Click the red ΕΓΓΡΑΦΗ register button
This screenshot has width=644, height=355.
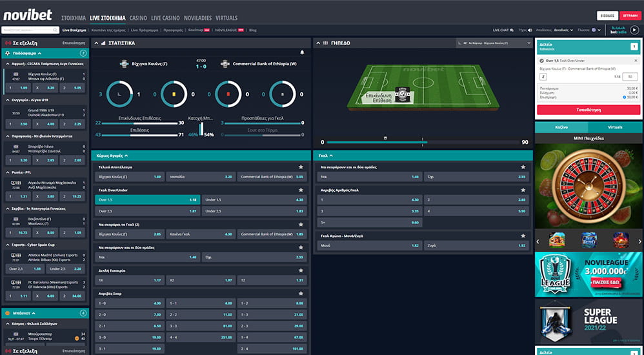tap(630, 15)
